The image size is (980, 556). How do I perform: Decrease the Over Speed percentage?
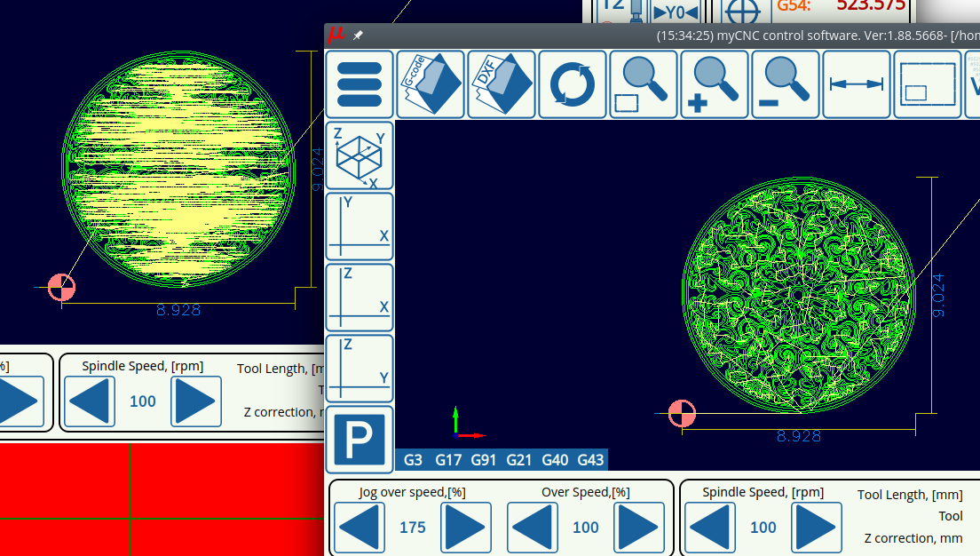click(x=533, y=528)
